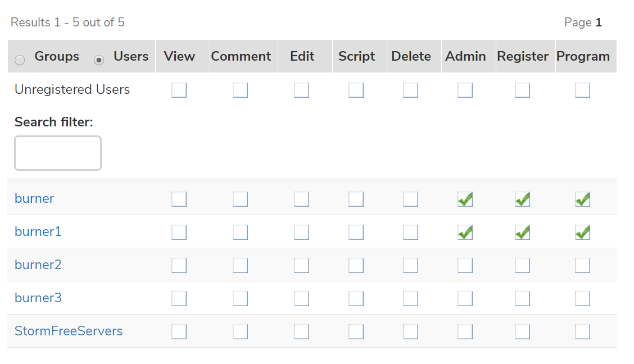This screenshot has width=634, height=364.
Task: Enable Admin right for burner2
Action: [465, 265]
